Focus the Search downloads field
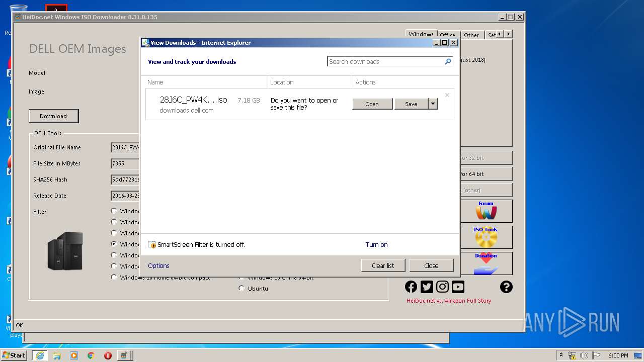This screenshot has width=644, height=362. coord(386,61)
